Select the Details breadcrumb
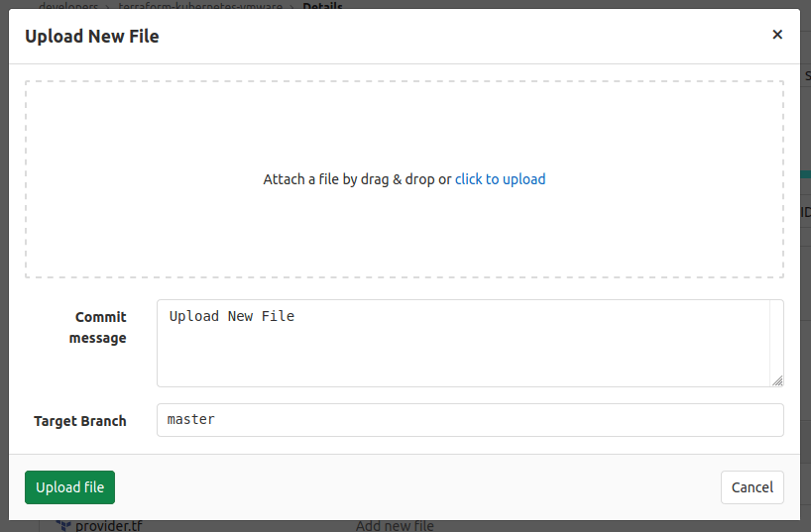The width and height of the screenshot is (811, 532). [322, 5]
